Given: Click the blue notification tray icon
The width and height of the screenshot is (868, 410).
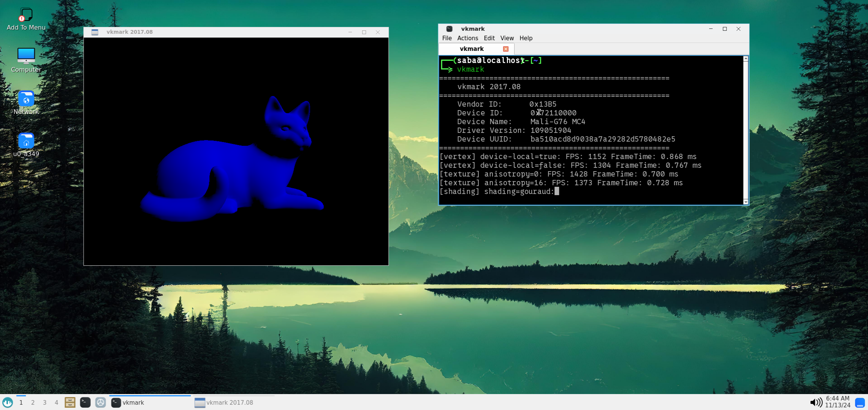Looking at the screenshot, I should [x=860, y=402].
